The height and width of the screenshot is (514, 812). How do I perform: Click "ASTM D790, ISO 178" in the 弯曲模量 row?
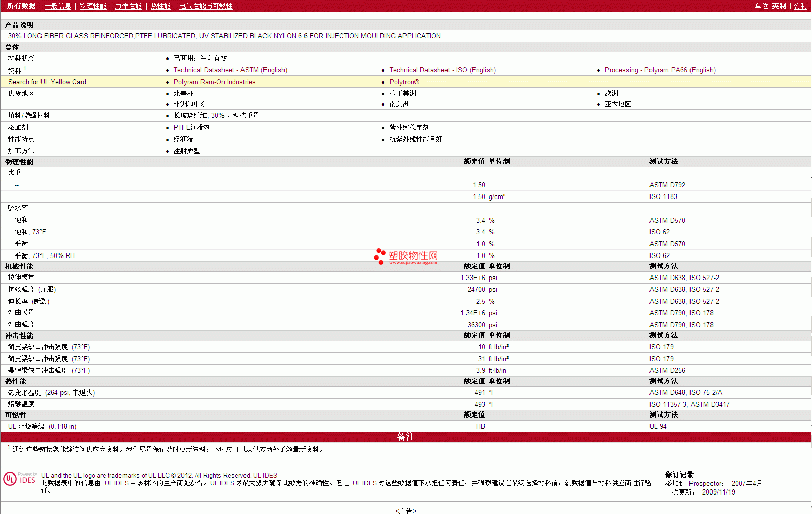[681, 313]
